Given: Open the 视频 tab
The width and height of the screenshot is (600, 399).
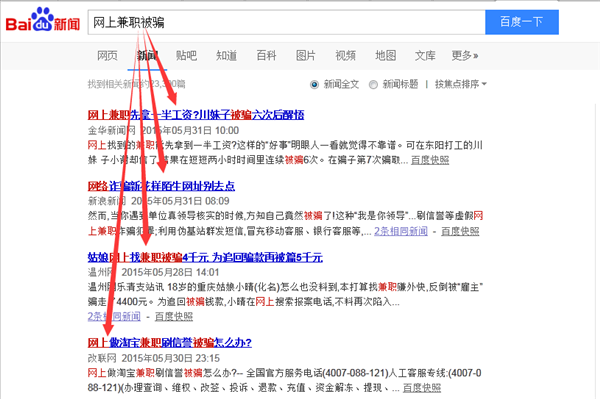Looking at the screenshot, I should pos(346,56).
